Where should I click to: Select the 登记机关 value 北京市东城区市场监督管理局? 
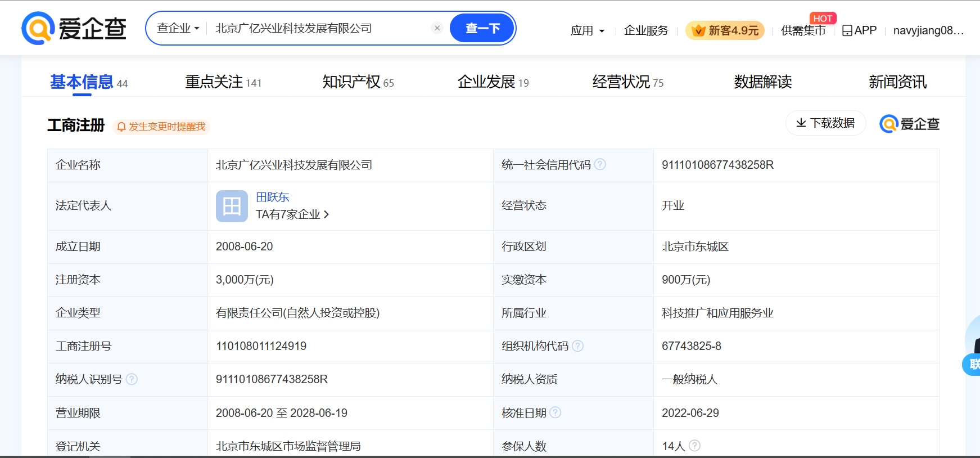point(288,446)
